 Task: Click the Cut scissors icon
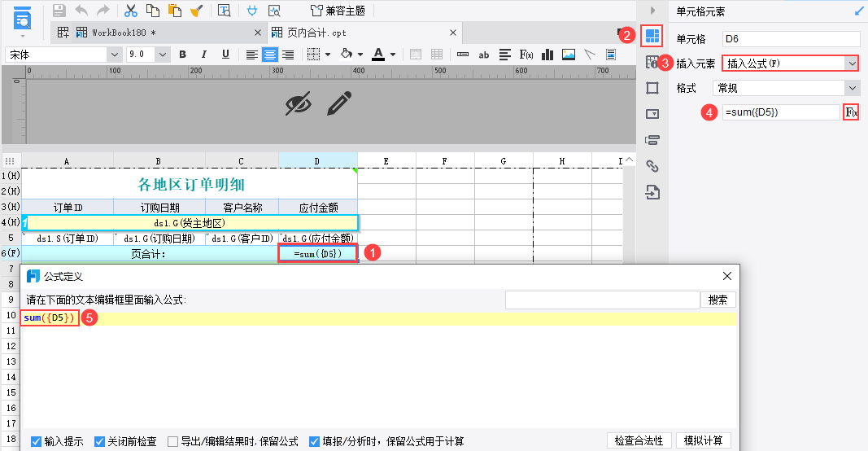point(131,11)
